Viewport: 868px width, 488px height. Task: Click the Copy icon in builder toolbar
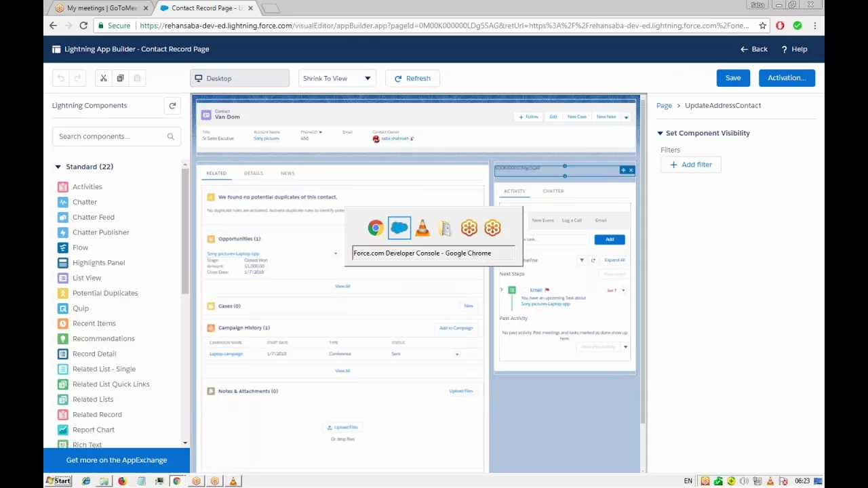[120, 79]
